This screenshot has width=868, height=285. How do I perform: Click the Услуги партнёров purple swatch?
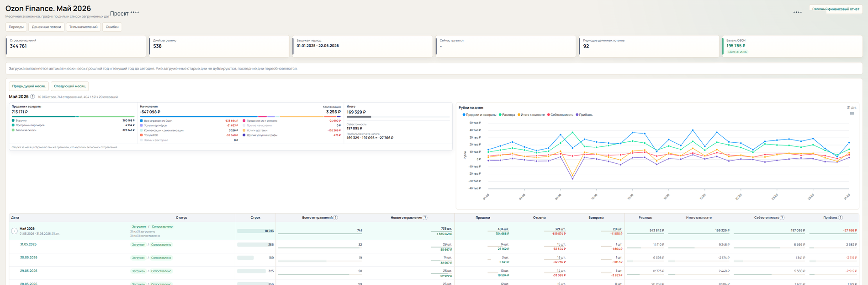click(x=142, y=125)
